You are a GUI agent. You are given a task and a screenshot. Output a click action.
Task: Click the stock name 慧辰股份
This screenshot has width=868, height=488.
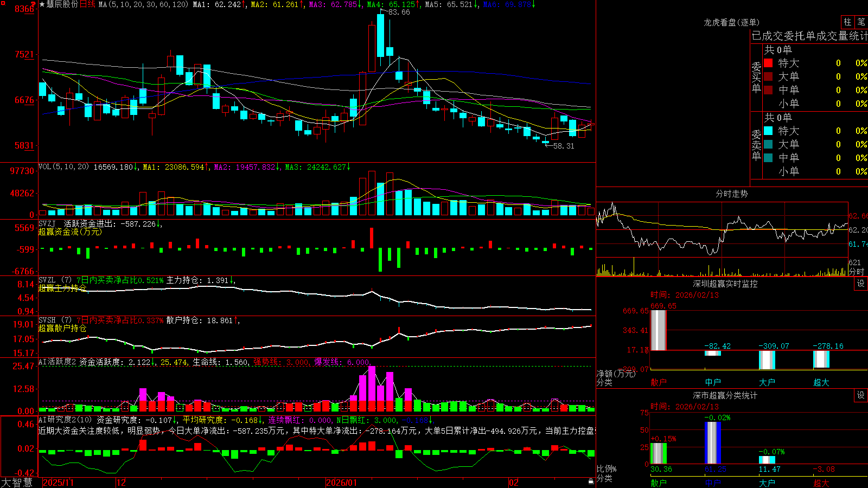[x=62, y=4]
